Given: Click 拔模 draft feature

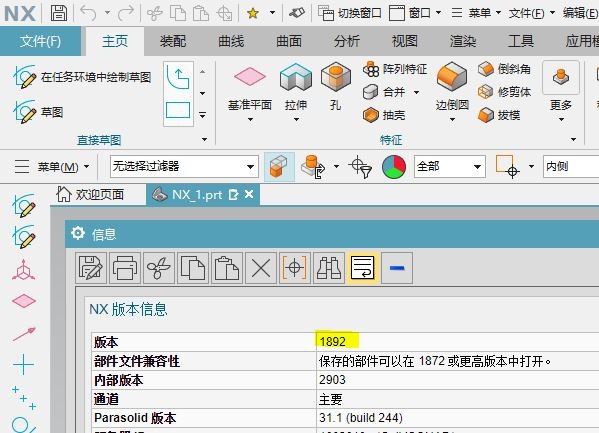Looking at the screenshot, I should click(499, 115).
